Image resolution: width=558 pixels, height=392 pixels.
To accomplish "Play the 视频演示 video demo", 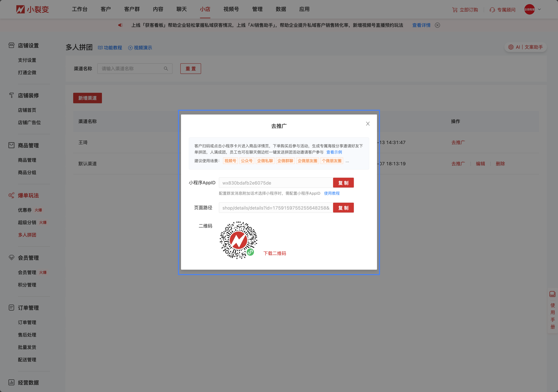I will (x=140, y=48).
